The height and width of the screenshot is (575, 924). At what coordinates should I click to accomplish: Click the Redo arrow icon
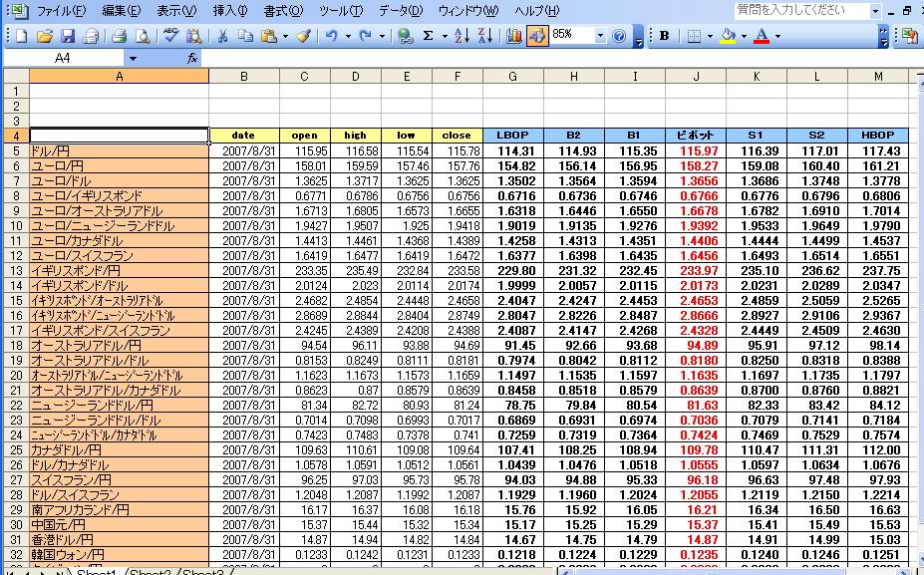coord(366,37)
